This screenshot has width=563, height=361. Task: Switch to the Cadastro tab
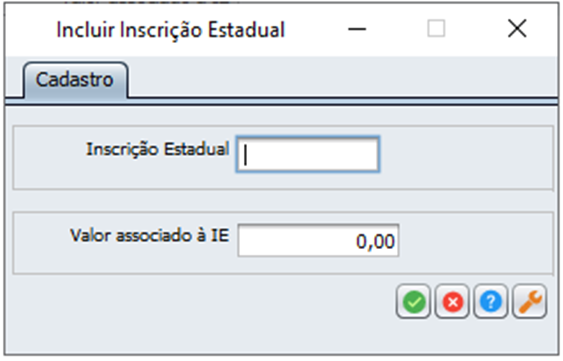[75, 79]
